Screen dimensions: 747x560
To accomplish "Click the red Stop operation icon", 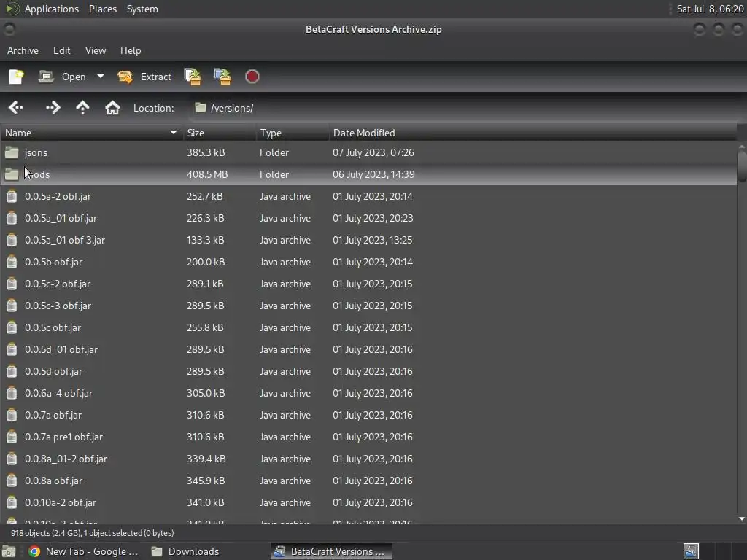I will pyautogui.click(x=252, y=77).
